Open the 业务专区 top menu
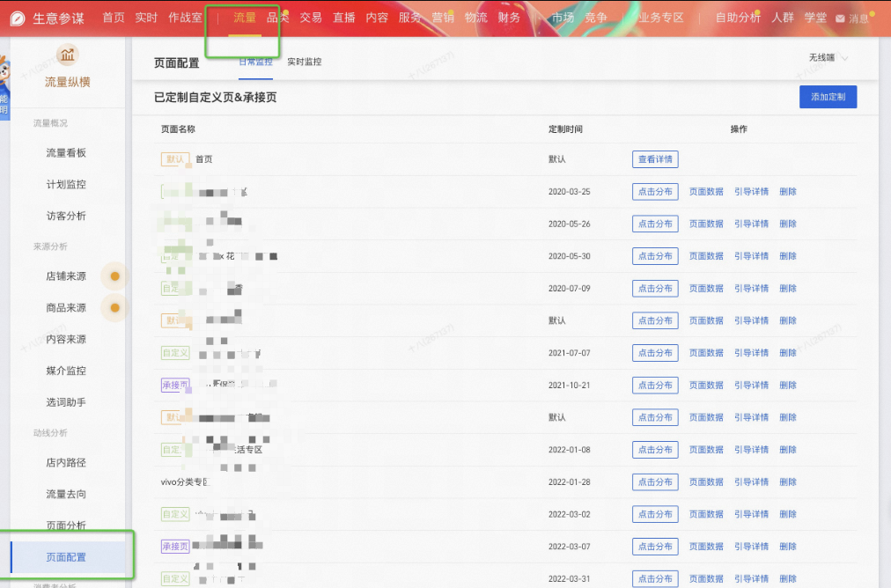This screenshot has width=891, height=588. 660,18
